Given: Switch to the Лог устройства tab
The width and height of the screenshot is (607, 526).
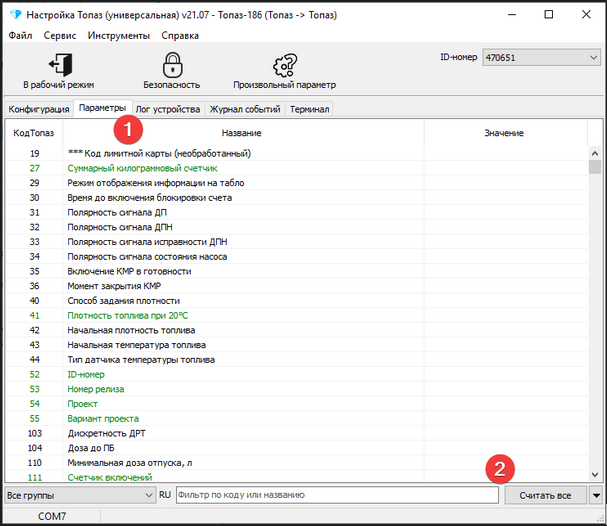Looking at the screenshot, I should [x=168, y=109].
